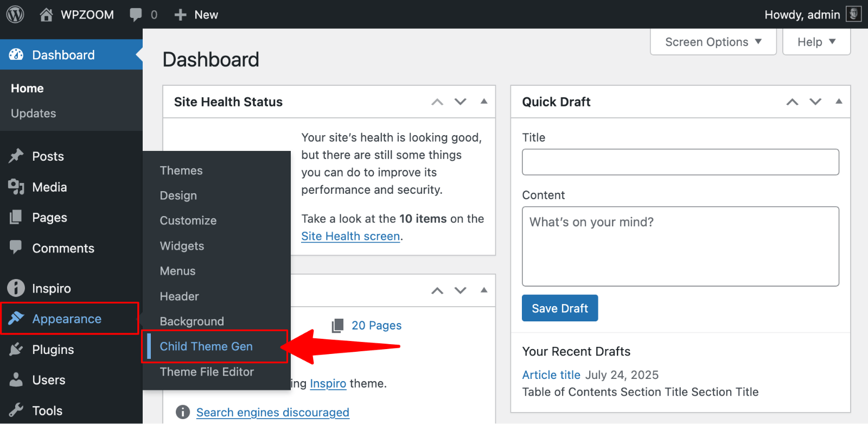The image size is (868, 424).
Task: Toggle the Quick Draft panel collapse triangle
Action: coord(839,102)
